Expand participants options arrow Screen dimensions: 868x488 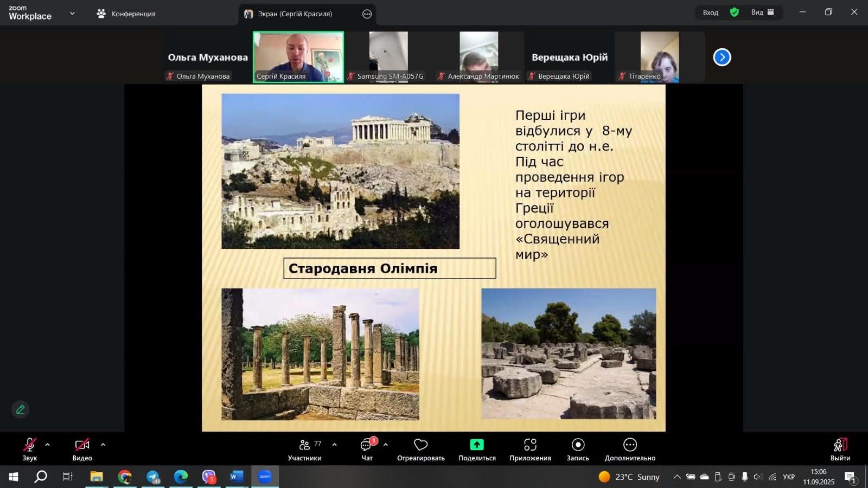click(335, 445)
